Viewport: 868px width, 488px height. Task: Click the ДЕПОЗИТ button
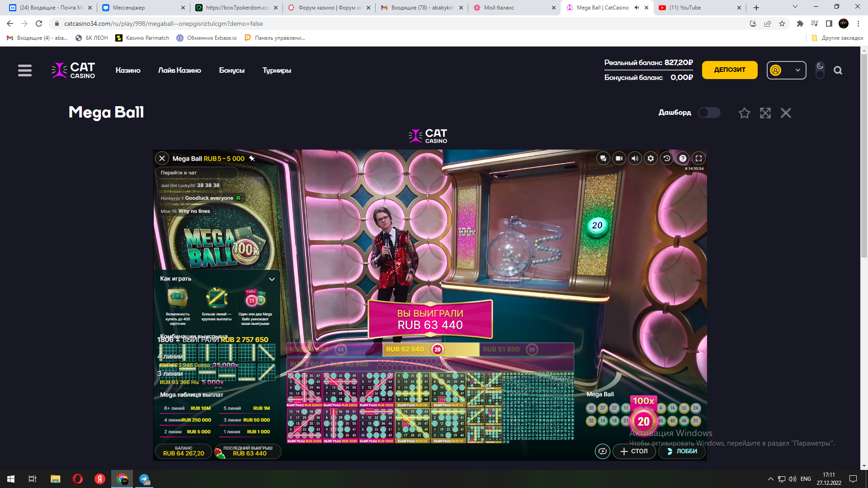tap(729, 70)
